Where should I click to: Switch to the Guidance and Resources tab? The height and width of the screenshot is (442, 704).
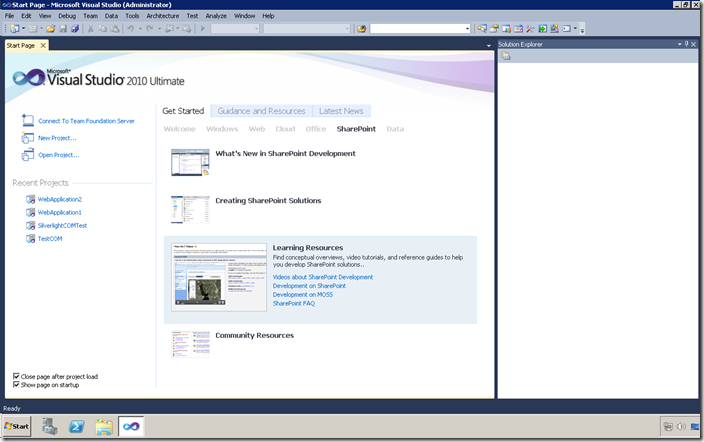click(261, 111)
